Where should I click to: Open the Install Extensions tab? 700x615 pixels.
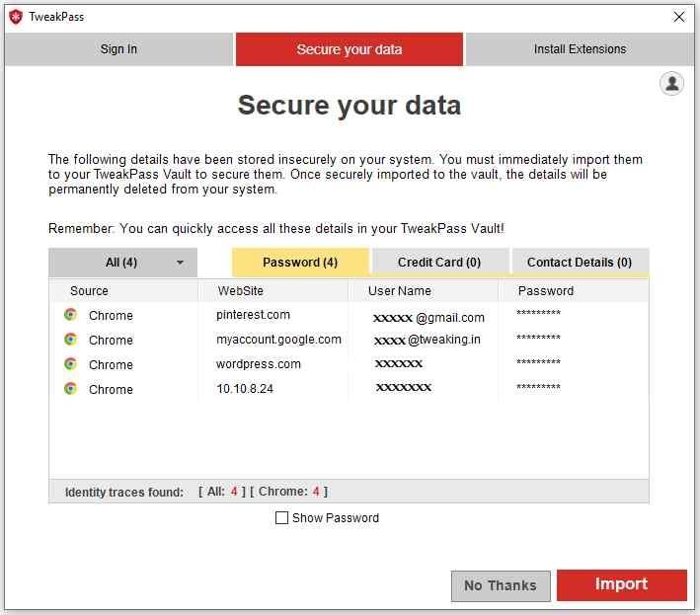580,49
